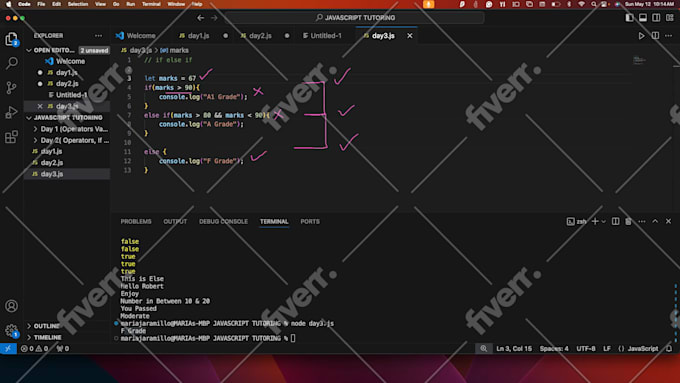Screen dimensions: 680x383
Task: Open errors and warnings in status bar
Action: pos(35,348)
